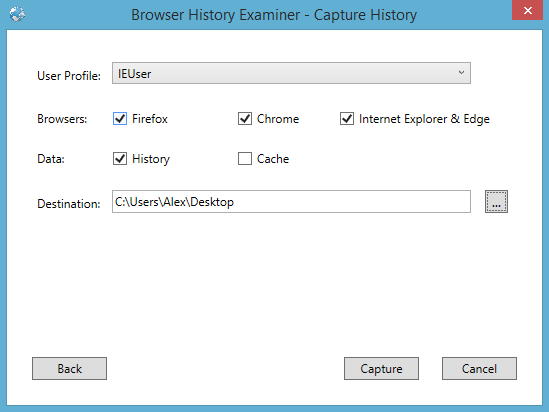Screen dimensions: 549x412
Task: Uncheck the Firefox browser checkbox
Action: (120, 119)
